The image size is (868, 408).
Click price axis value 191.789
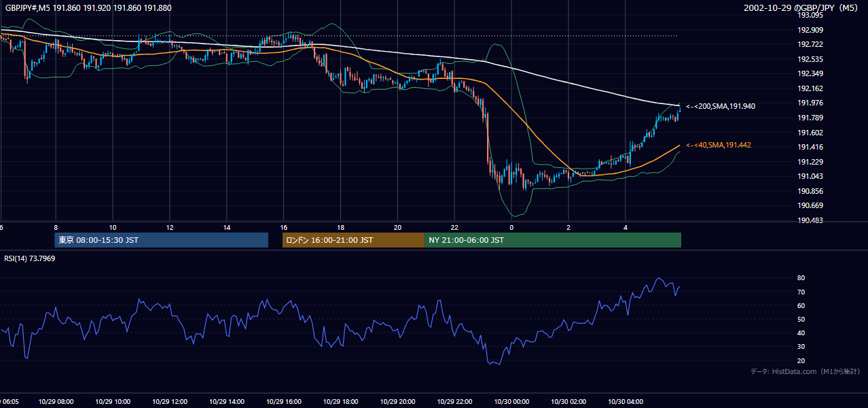pyautogui.click(x=810, y=118)
